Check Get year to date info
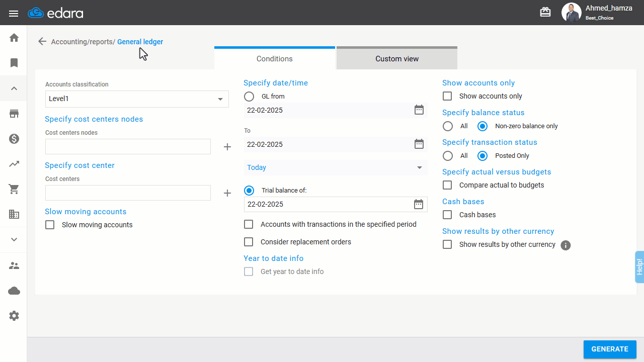 [249, 271]
